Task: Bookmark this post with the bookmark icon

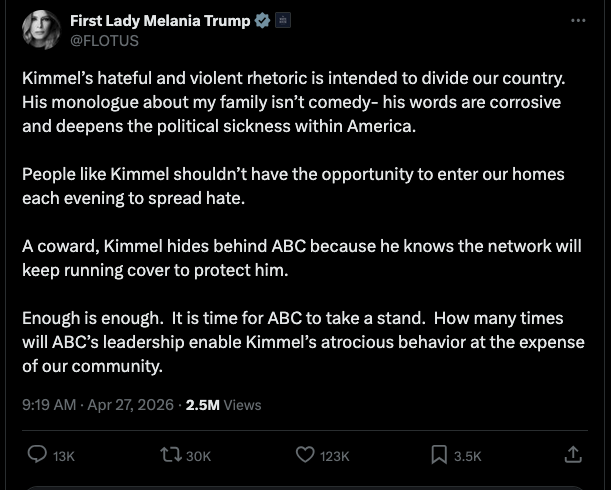Action: click(438, 455)
